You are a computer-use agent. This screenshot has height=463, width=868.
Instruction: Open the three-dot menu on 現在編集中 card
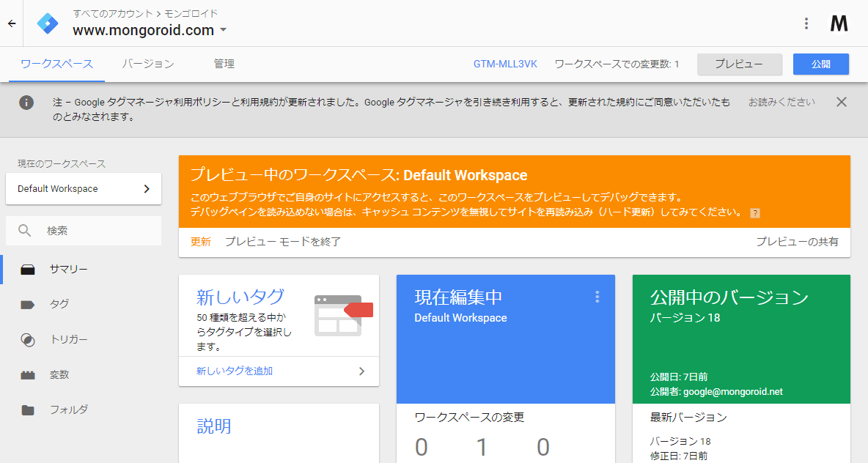597,297
